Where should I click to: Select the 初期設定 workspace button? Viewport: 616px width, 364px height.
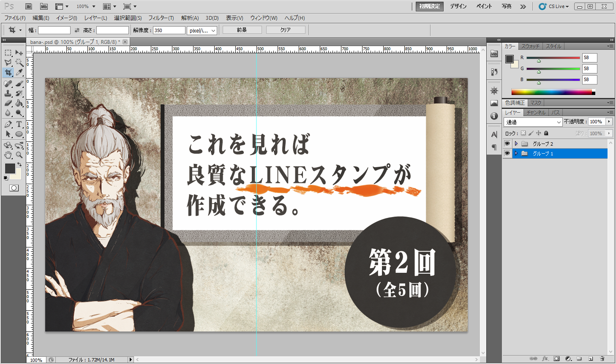[x=430, y=6]
